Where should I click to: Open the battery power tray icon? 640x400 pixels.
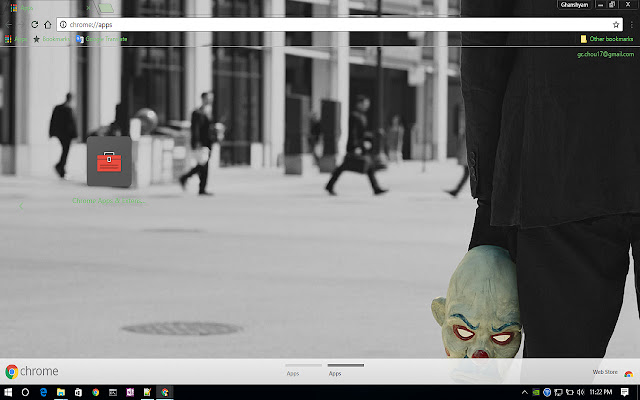pos(569,392)
